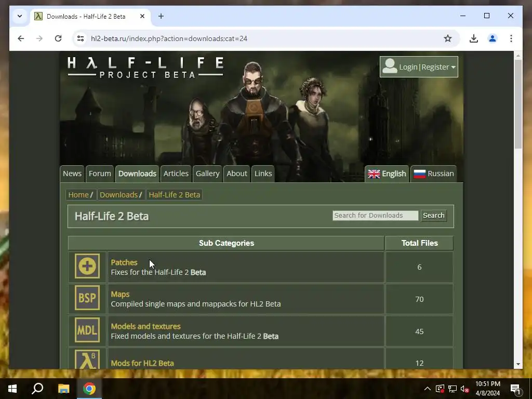Click the Total Files column header

(x=419, y=243)
